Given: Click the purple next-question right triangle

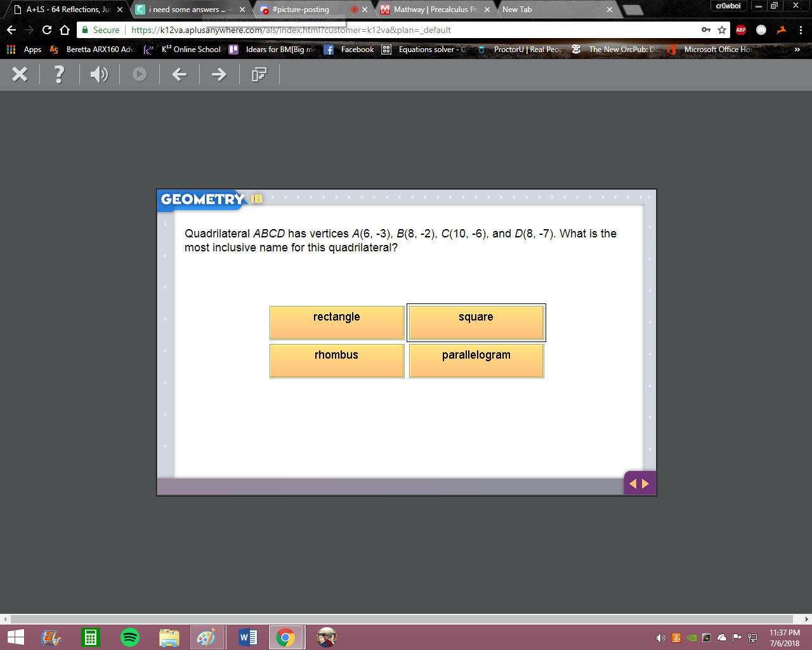Looking at the screenshot, I should pos(646,484).
